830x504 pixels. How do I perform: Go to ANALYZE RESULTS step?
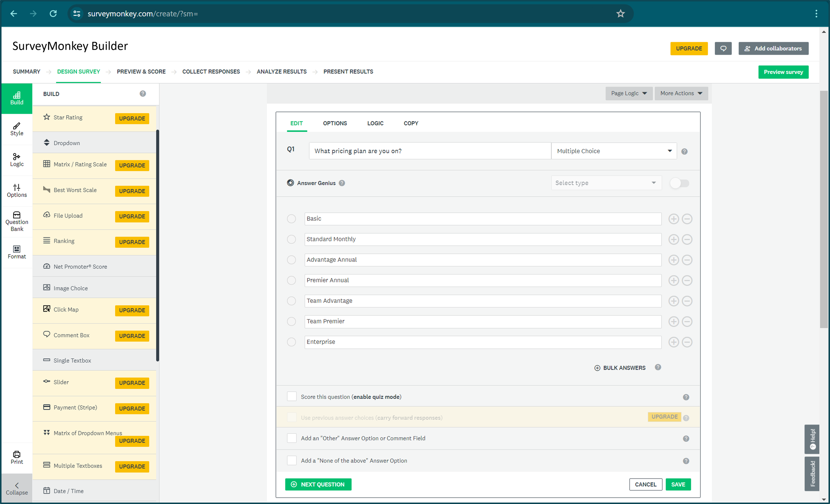(x=281, y=72)
